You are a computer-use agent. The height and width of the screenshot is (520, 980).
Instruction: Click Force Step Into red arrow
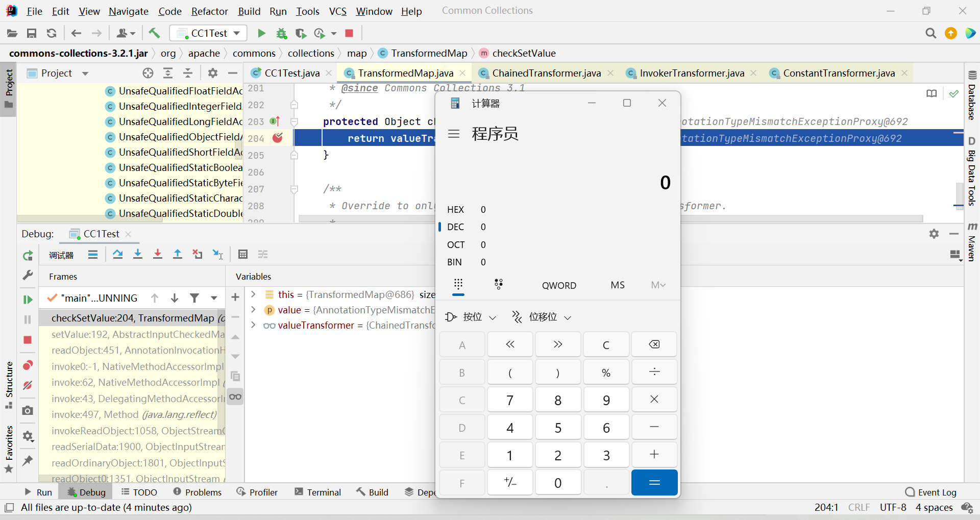pyautogui.click(x=158, y=254)
